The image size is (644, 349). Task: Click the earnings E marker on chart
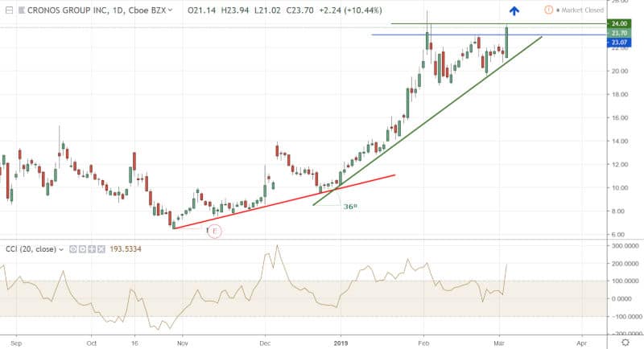(214, 231)
